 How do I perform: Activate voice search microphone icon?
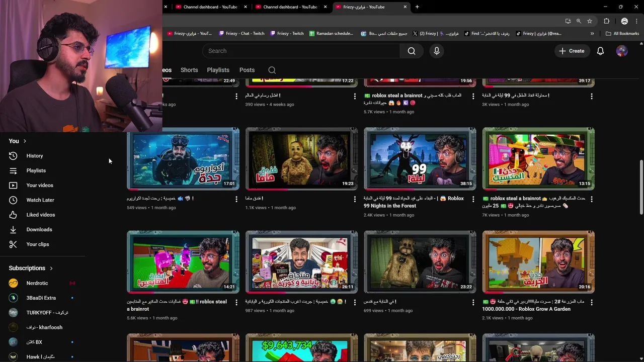click(437, 51)
